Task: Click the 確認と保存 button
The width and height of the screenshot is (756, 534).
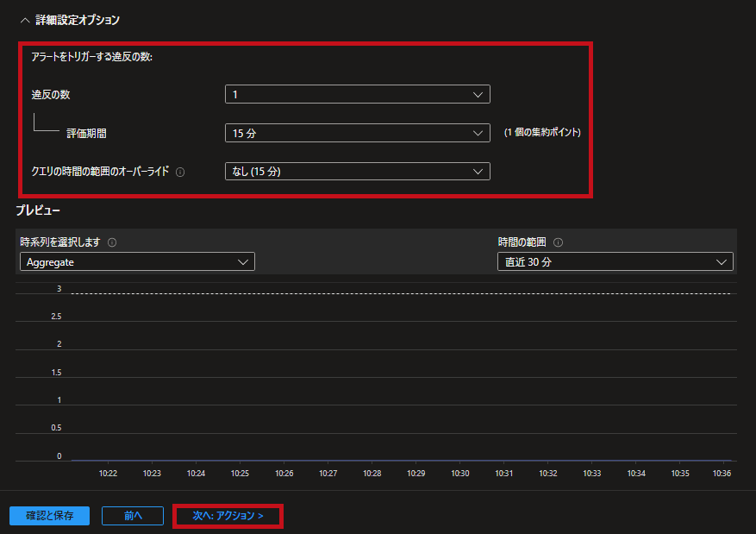Action: click(x=49, y=516)
